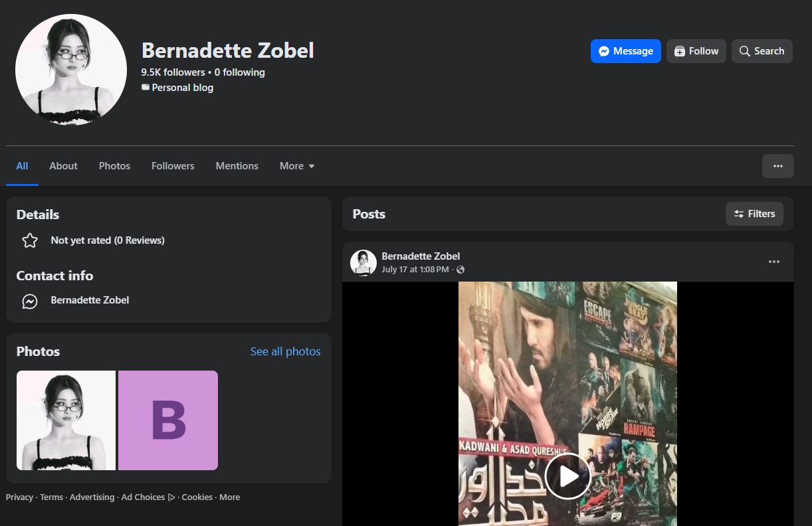Switch to the All tab
The image size is (812, 526).
tap(22, 166)
